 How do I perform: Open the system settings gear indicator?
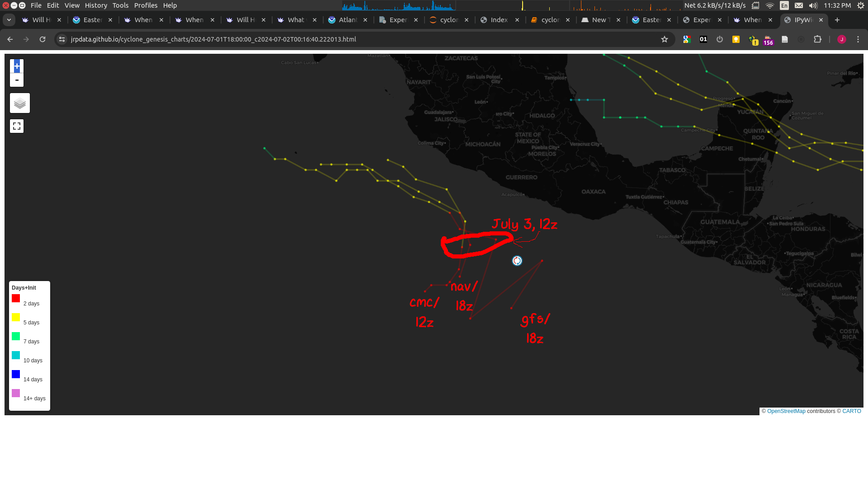861,5
